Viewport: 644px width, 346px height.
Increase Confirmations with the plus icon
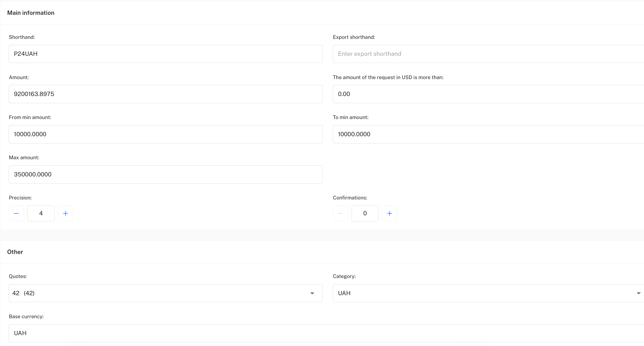pyautogui.click(x=389, y=213)
